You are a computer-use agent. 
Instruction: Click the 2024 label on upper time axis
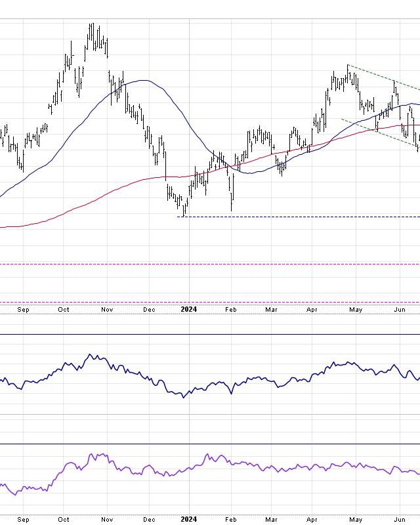pyautogui.click(x=189, y=309)
